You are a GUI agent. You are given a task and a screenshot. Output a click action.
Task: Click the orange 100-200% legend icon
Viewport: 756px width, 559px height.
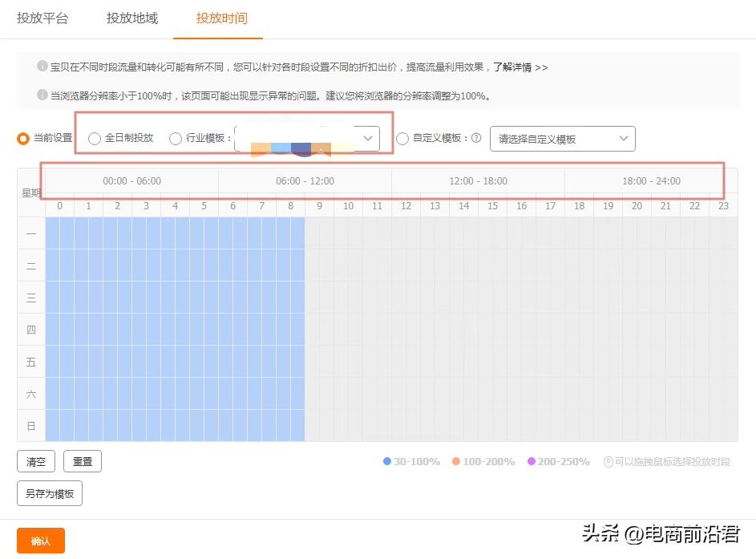[455, 462]
